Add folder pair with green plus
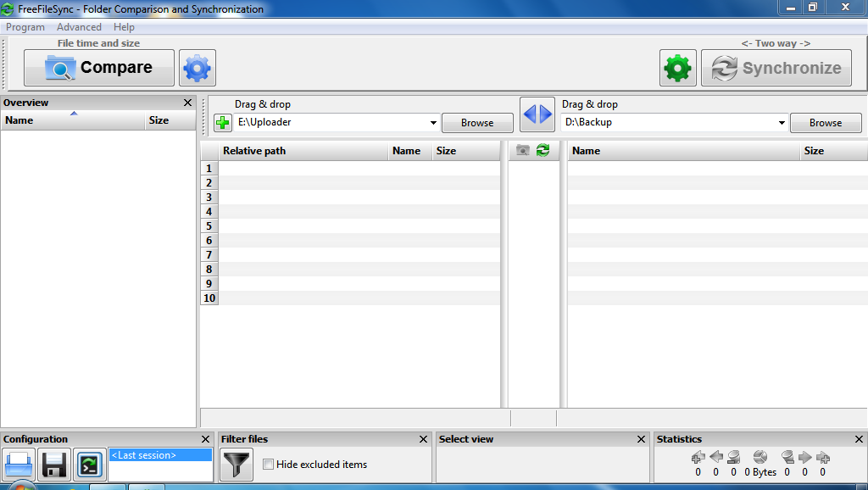The width and height of the screenshot is (868, 490). tap(223, 123)
